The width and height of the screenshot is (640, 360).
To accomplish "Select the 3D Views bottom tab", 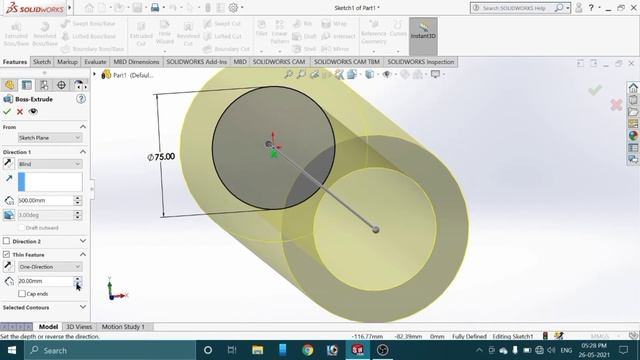I will pyautogui.click(x=79, y=327).
